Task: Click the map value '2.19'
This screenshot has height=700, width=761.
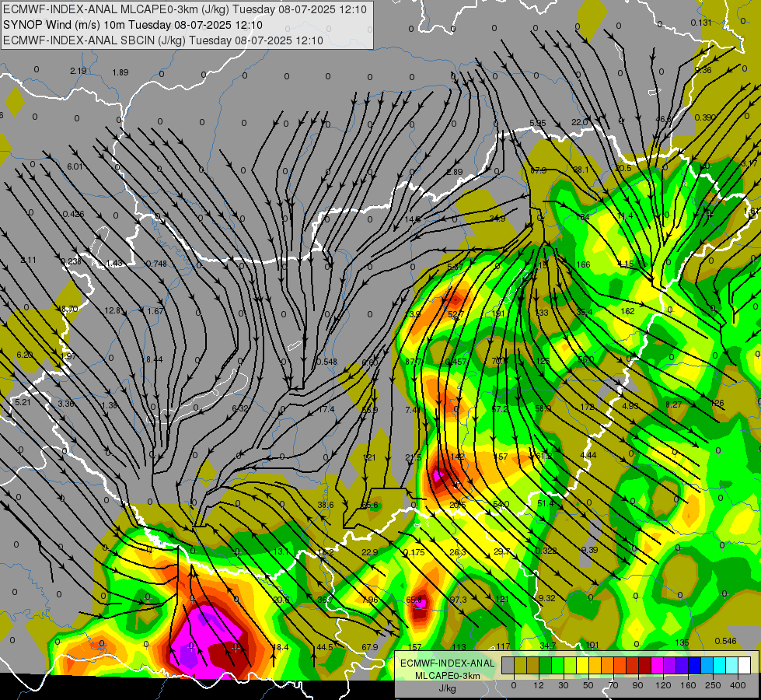Action: (x=79, y=71)
